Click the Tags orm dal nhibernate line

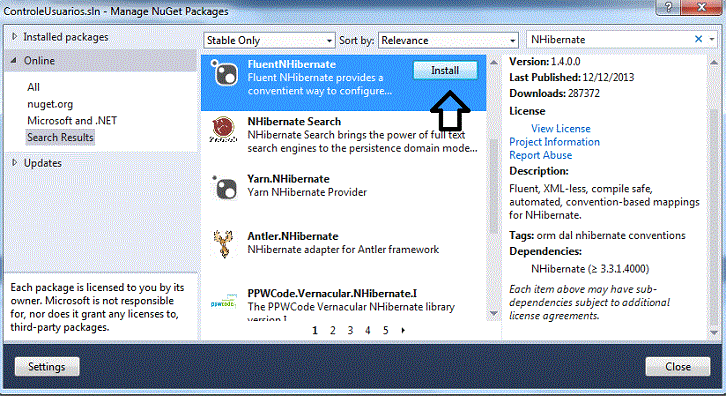[597, 235]
